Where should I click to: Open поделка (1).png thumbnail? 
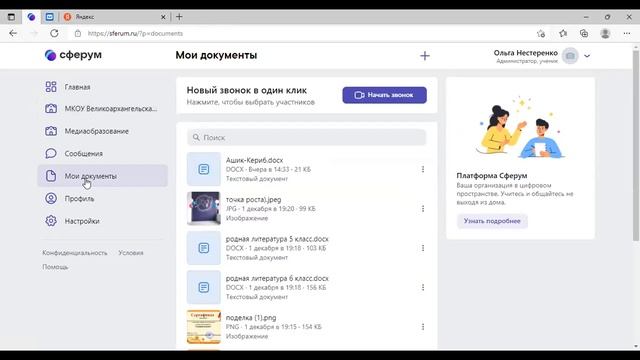point(204,327)
